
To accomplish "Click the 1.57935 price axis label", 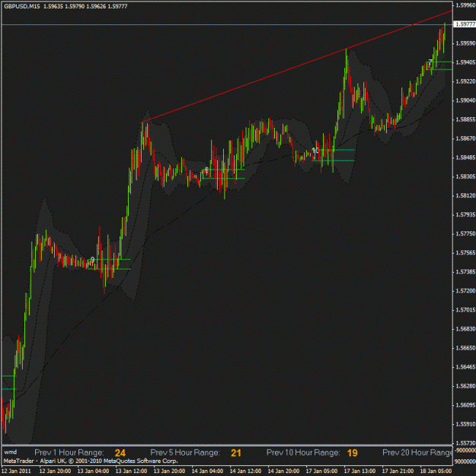I will 465,215.
